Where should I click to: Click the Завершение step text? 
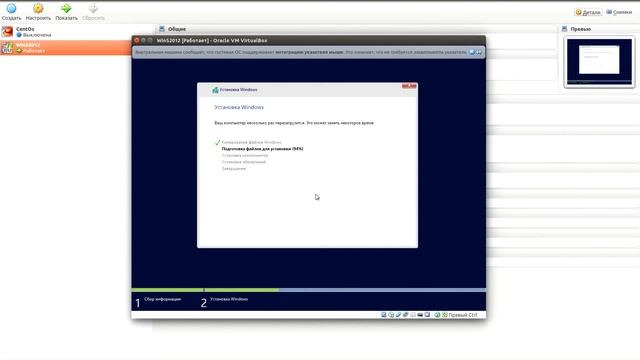click(234, 169)
